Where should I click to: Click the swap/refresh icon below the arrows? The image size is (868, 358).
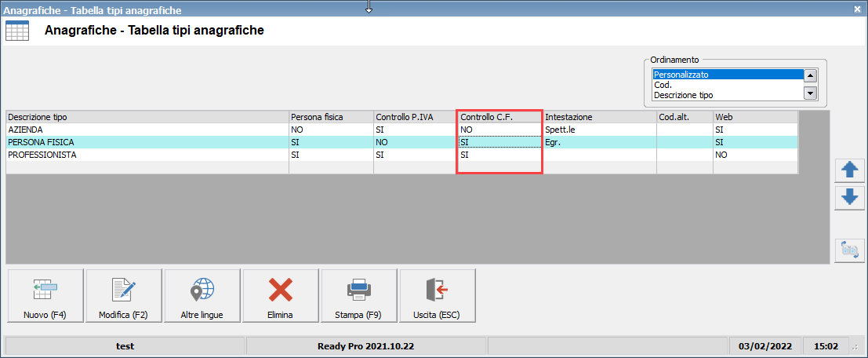pyautogui.click(x=849, y=250)
